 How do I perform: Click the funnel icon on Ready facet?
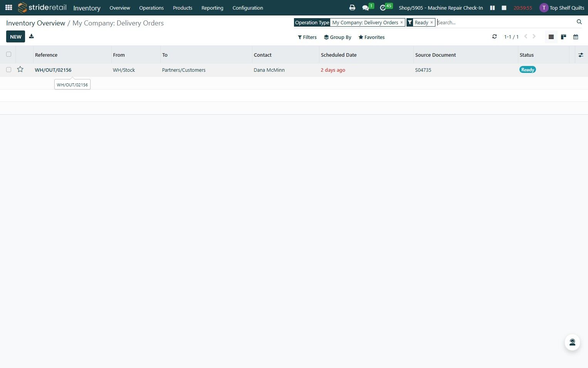(410, 22)
